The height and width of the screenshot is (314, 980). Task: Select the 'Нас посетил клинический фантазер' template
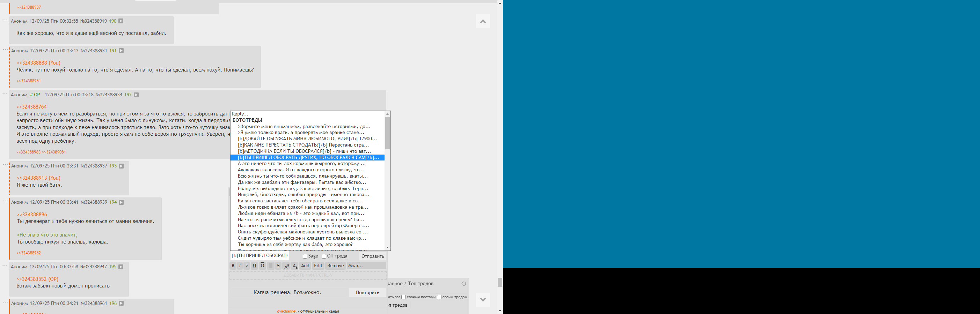pos(307,226)
